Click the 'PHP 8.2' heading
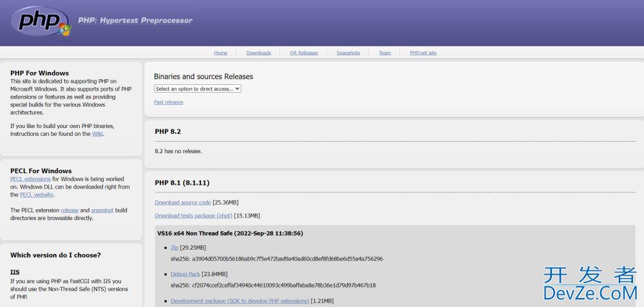Image resolution: width=644 pixels, height=307 pixels. click(167, 131)
